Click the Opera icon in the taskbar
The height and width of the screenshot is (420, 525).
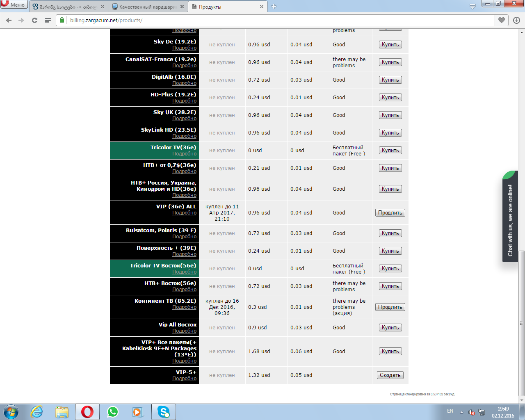click(87, 412)
